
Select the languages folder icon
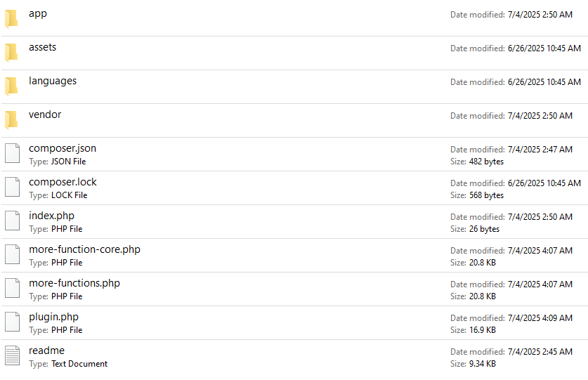(x=11, y=86)
